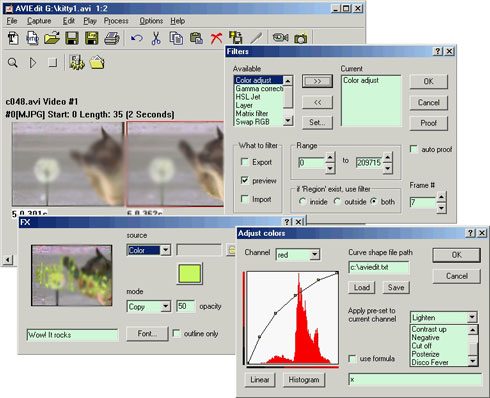Screen dimensions: 490x398
Task: Click the printer icon
Action: [x=112, y=38]
